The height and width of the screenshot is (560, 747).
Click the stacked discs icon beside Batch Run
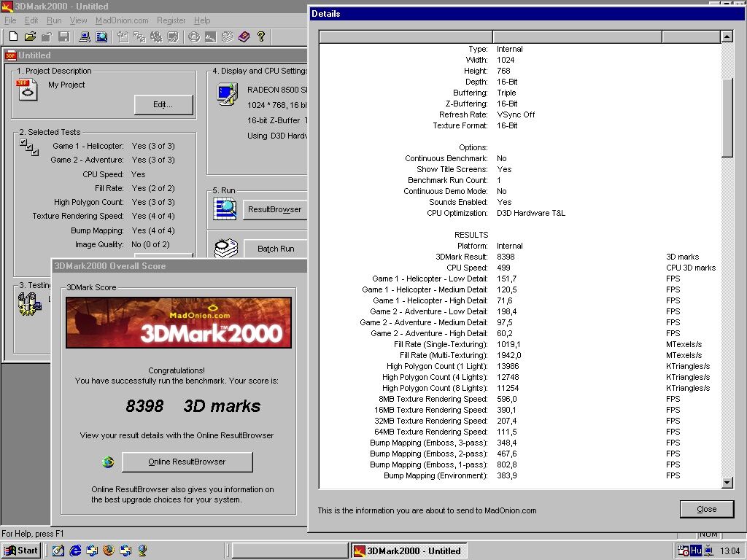pos(226,248)
